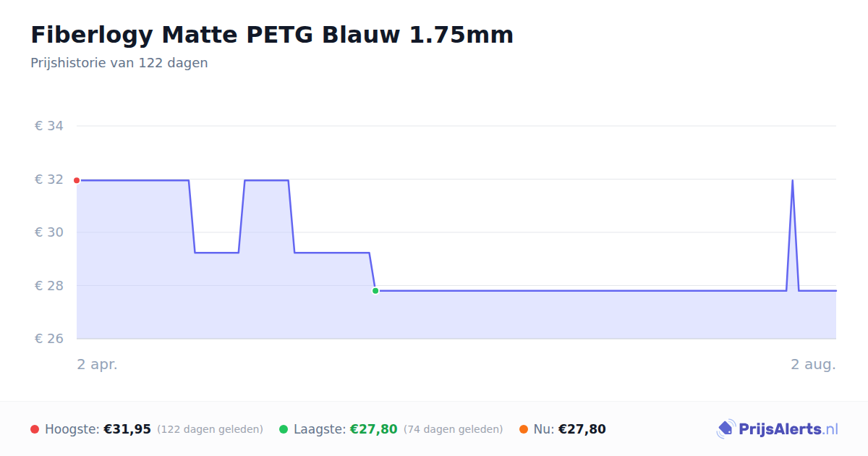Click the highest price value €31,95
The height and width of the screenshot is (456, 868).
coord(127,429)
